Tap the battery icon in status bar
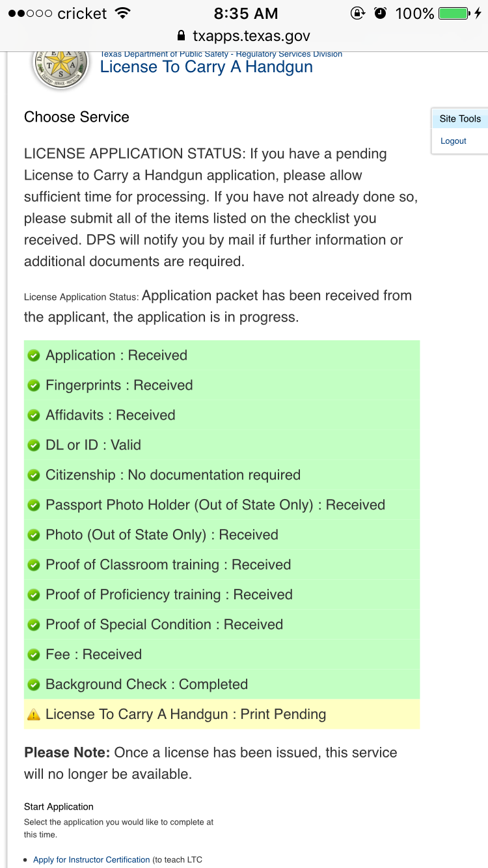 pyautogui.click(x=454, y=13)
